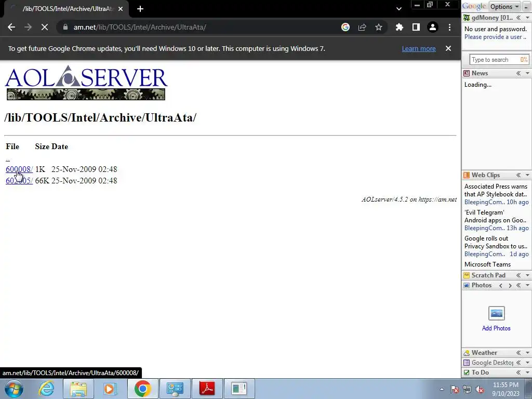This screenshot has height=399, width=532.
Task: Open a new browser tab
Action: click(140, 9)
